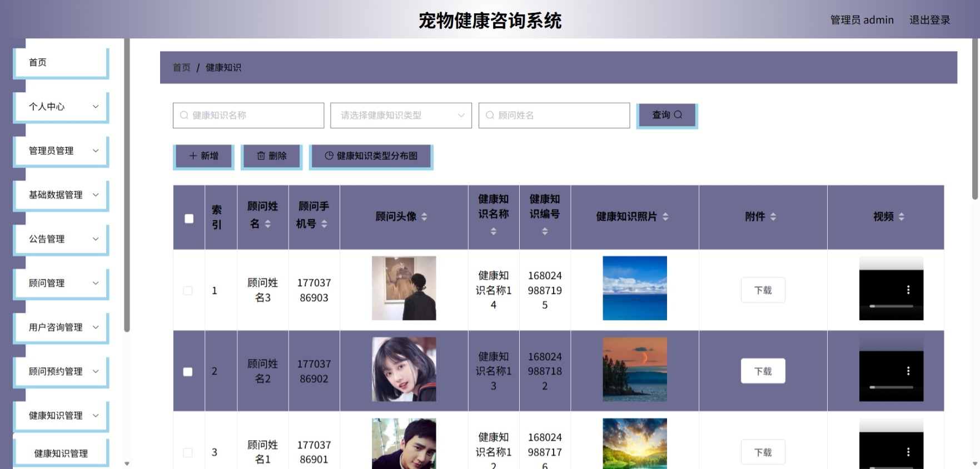The height and width of the screenshot is (469, 980).
Task: Open 顾问姓名3 avatar photo
Action: [404, 288]
